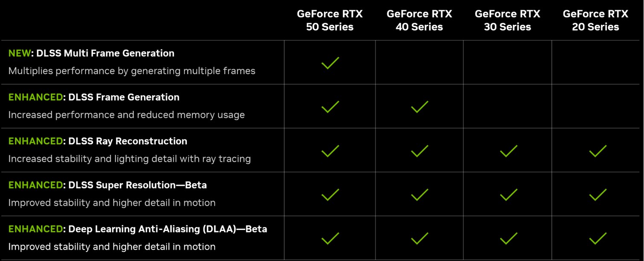The image size is (644, 261).
Task: Click the DLAA checkmark under 20 Series
Action: pos(597,238)
